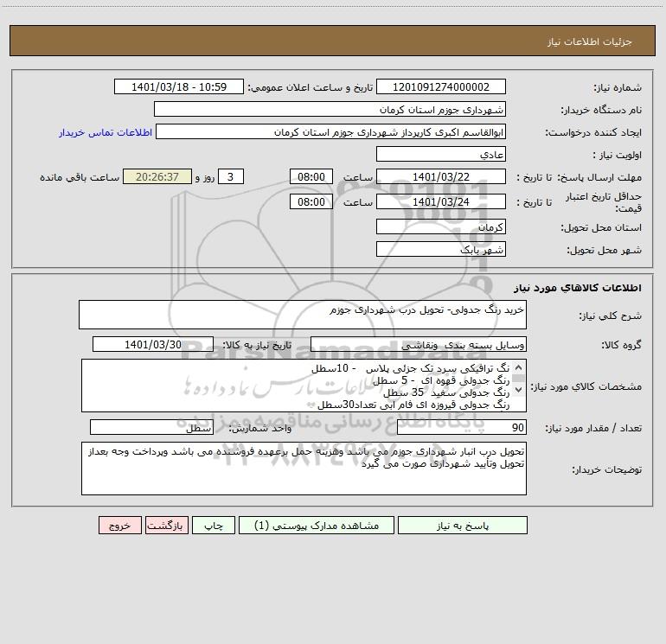Click the خروج exit button
The image size is (666, 644).
(119, 525)
